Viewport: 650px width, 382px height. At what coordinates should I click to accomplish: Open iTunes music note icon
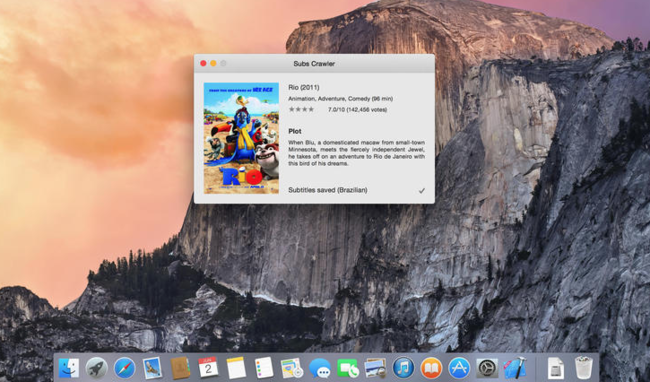tap(403, 367)
